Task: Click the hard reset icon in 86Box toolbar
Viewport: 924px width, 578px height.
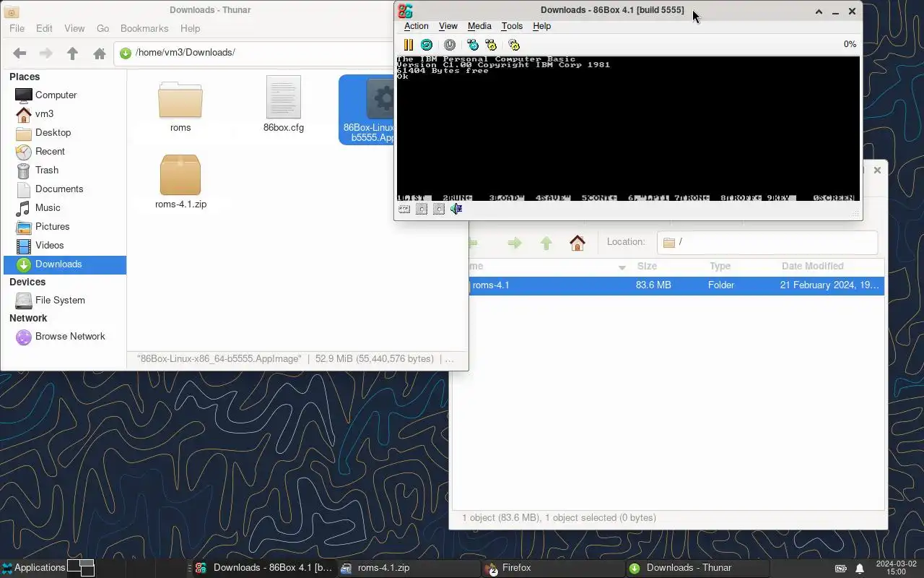Action: 427,45
